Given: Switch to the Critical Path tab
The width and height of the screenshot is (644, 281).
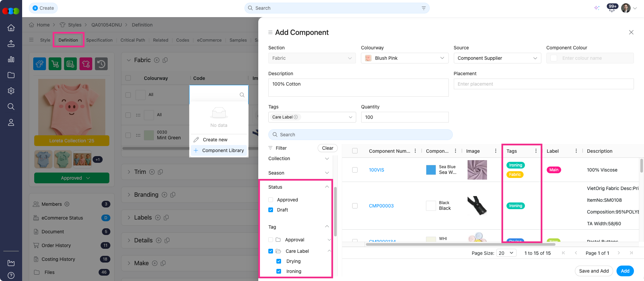Looking at the screenshot, I should [x=133, y=40].
